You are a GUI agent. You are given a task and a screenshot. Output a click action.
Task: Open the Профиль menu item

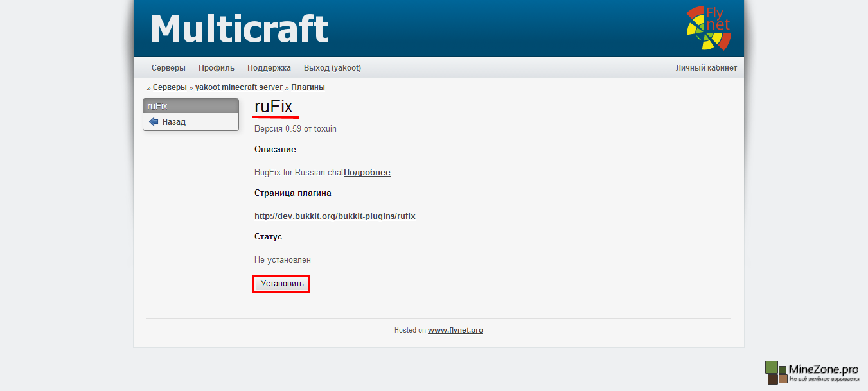217,68
